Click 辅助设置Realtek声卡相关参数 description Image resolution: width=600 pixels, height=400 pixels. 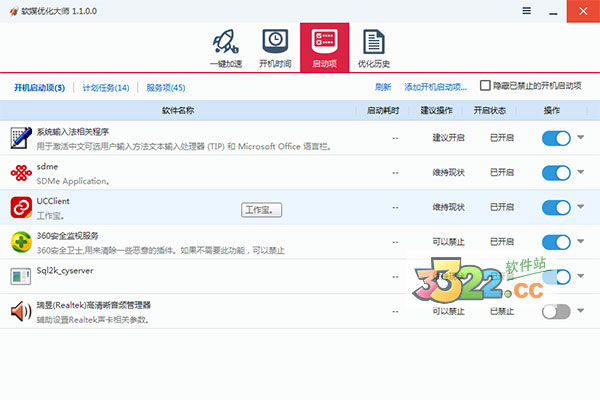tap(93, 320)
